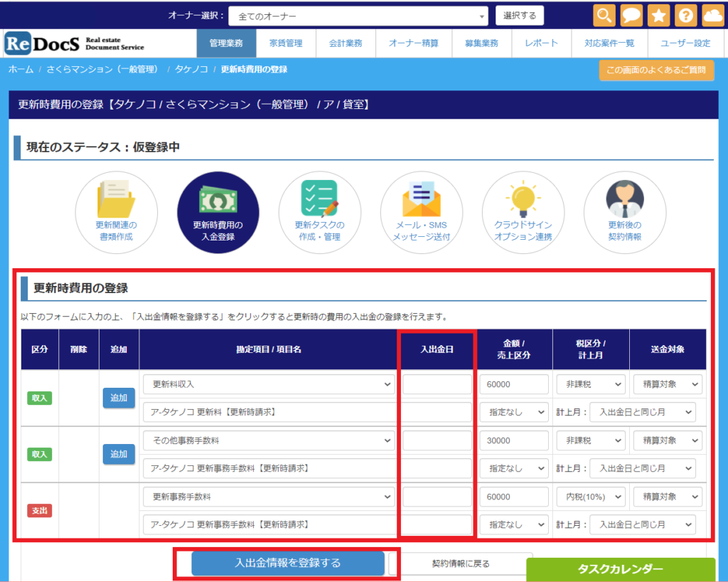This screenshot has height=582, width=728.
Task: Open さくらマンション（一般管理） breadcrumb link
Action: (x=102, y=70)
